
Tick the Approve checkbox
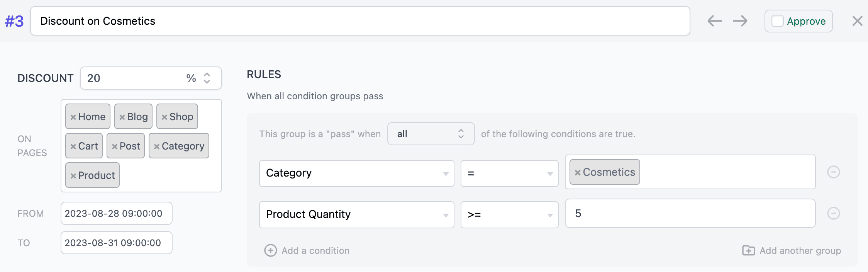pos(777,21)
